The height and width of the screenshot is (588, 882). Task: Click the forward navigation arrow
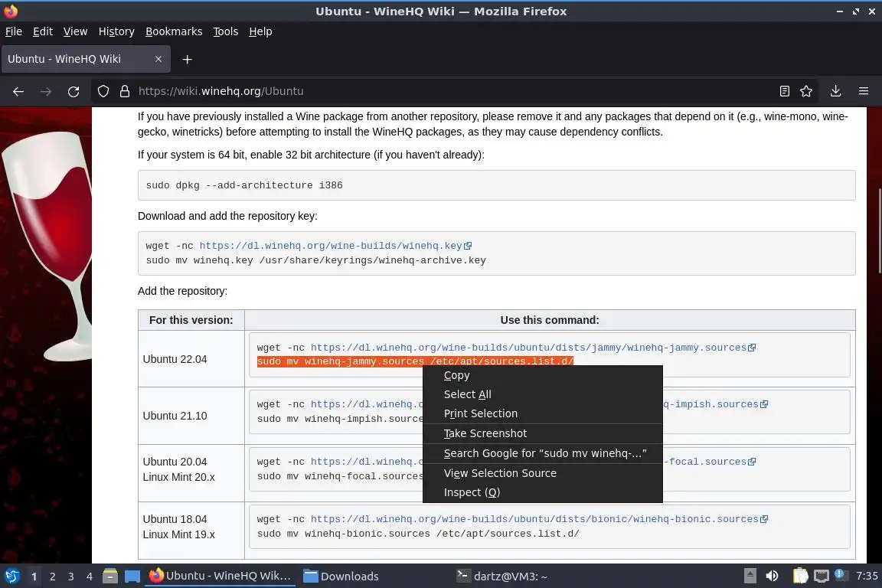click(46, 91)
